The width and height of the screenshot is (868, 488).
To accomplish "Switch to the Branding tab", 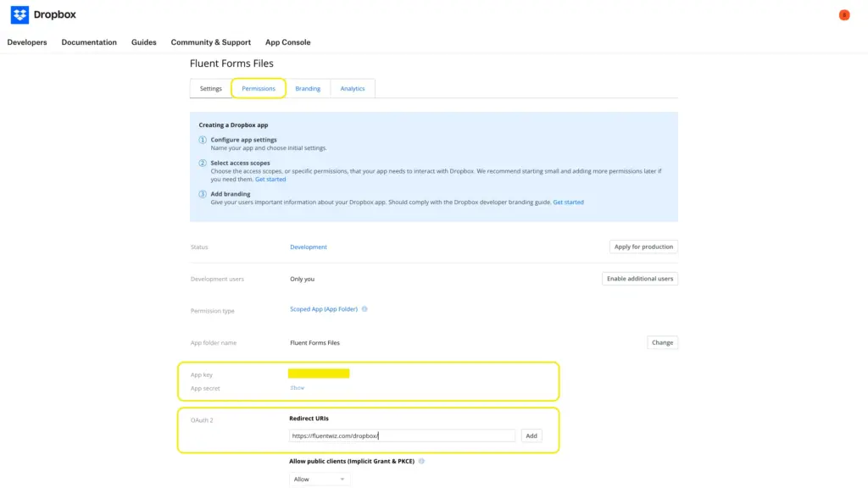I will pos(308,88).
